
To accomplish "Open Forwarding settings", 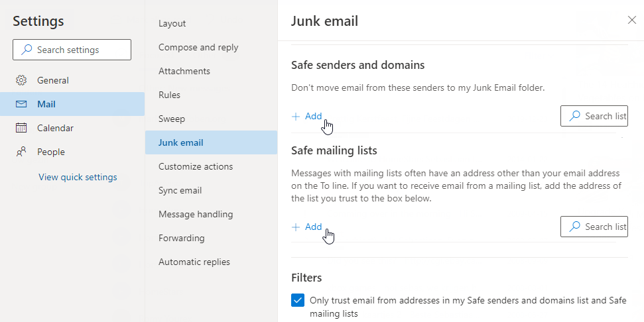I will (x=181, y=238).
